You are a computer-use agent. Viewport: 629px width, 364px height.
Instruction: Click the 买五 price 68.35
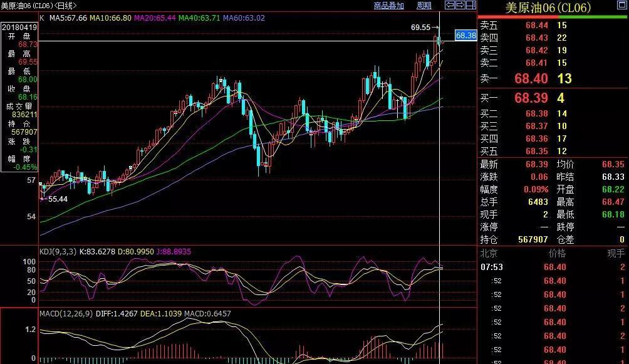537,151
